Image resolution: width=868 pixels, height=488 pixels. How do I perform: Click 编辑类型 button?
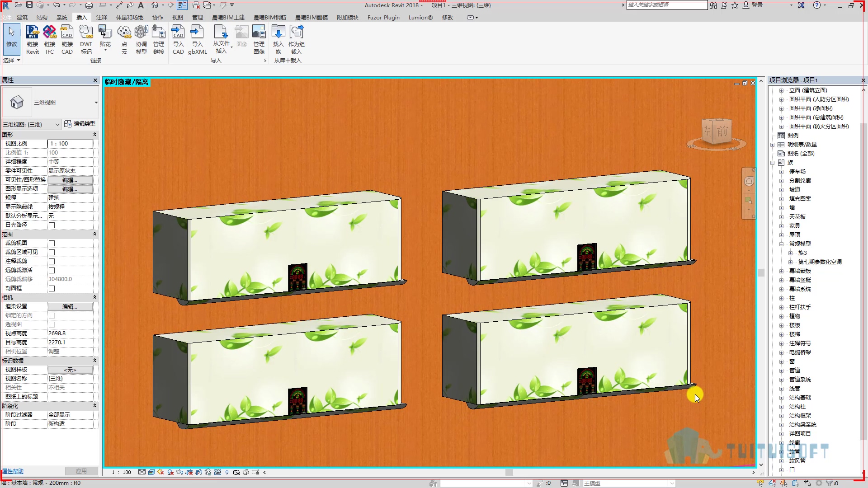tap(80, 124)
